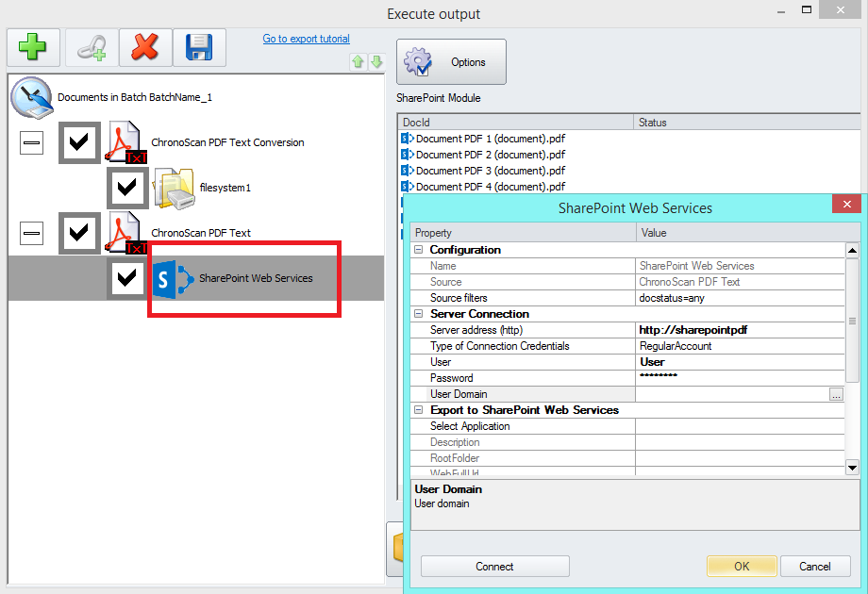
Task: Collapse the Configuration property group
Action: click(x=419, y=250)
